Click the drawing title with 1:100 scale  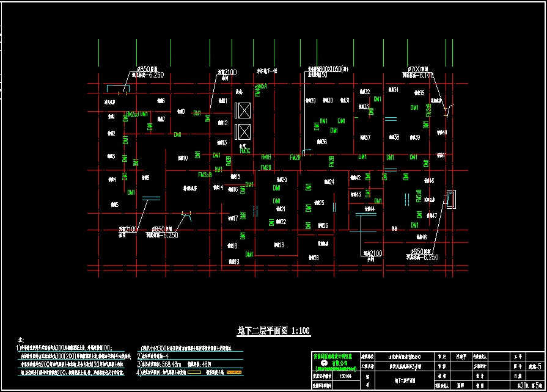coord(273,331)
